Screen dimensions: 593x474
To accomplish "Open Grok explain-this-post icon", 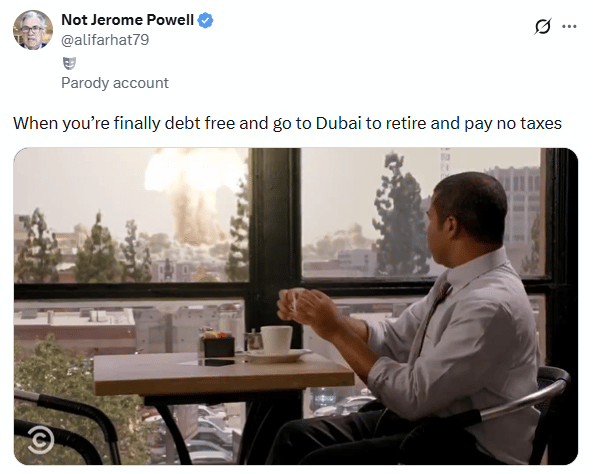I will 543,26.
